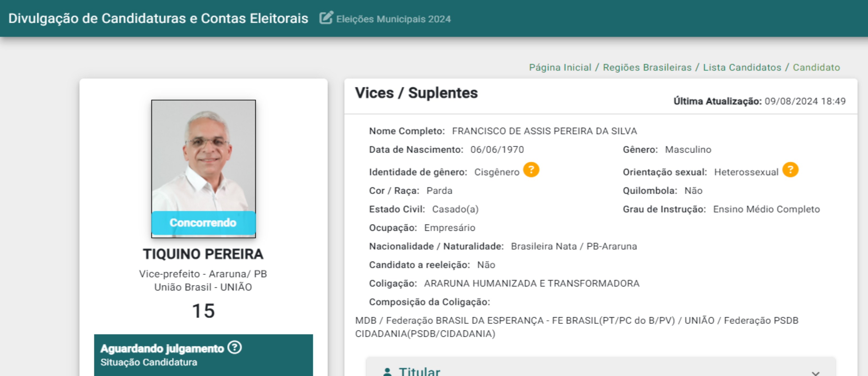This screenshot has height=376, width=868.
Task: Click full name FRANCISCO DE ASSIS PEREIRA DA SILVA
Action: pyautogui.click(x=544, y=131)
